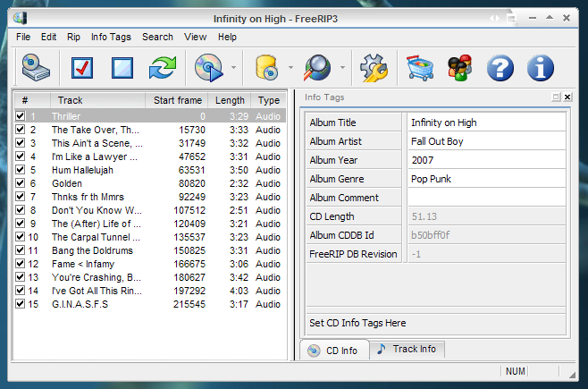Click the CD database icon
This screenshot has height=389, width=588.
click(x=266, y=68)
